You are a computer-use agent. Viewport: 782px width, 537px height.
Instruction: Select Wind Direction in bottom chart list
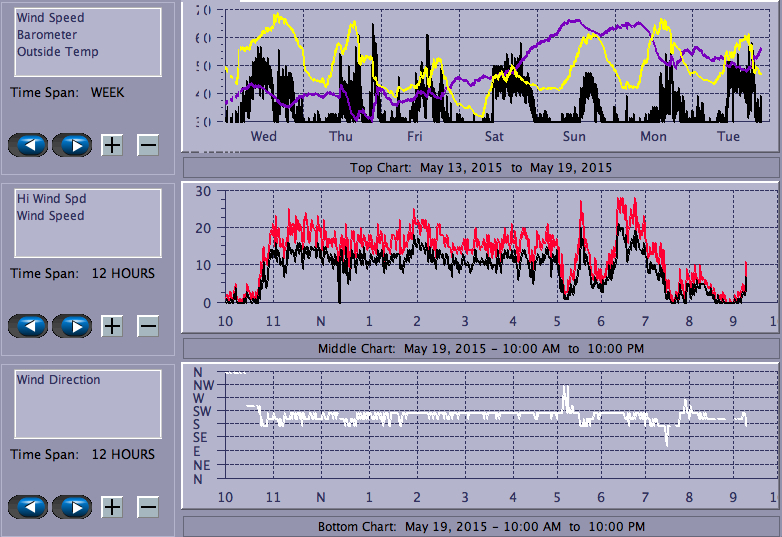[58, 380]
